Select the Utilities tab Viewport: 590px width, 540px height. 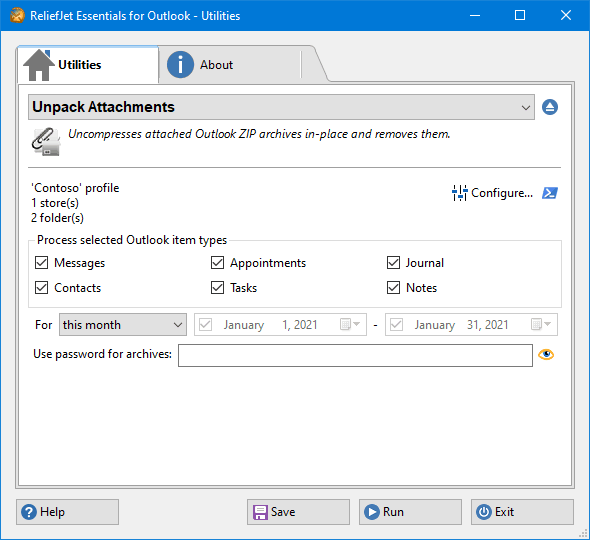[88, 65]
